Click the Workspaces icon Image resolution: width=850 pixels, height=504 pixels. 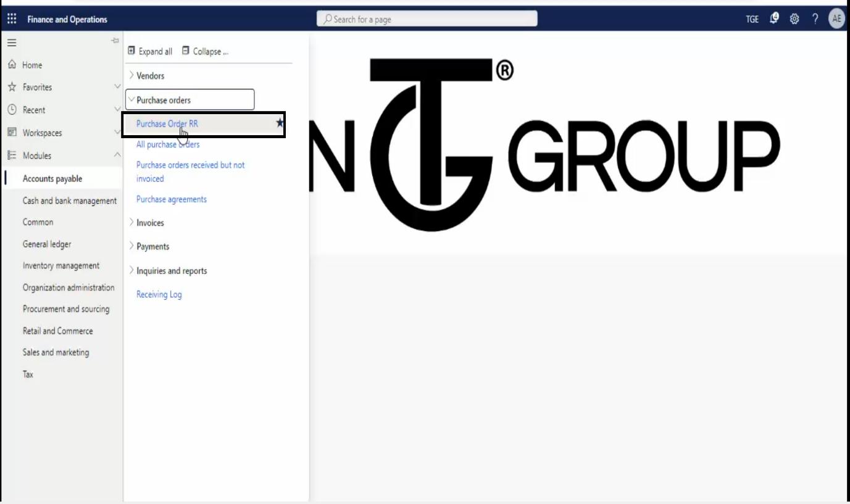11,133
